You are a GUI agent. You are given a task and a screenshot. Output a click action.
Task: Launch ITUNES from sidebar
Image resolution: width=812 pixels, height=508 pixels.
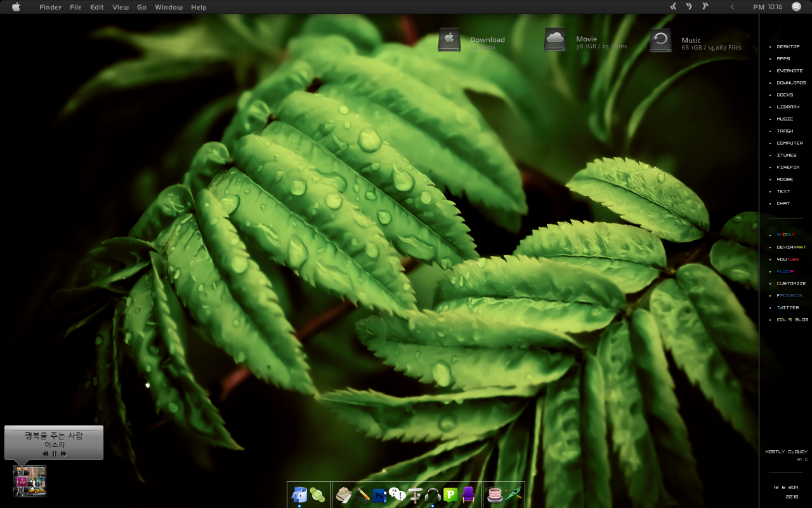coord(787,155)
